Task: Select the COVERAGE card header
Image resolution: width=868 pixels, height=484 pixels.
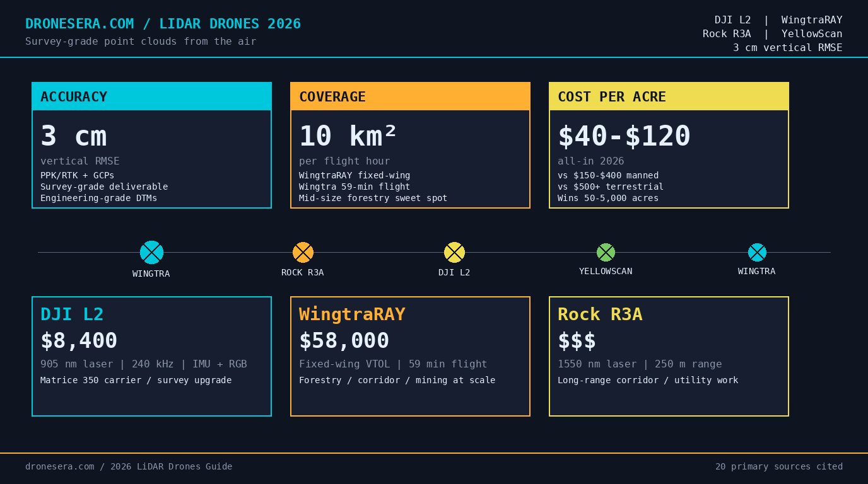Action: pos(410,96)
